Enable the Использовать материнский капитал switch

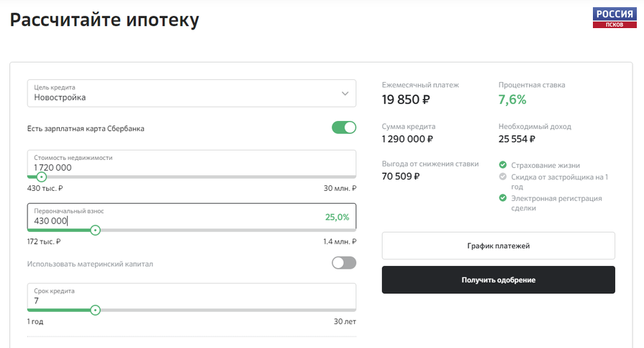click(x=344, y=263)
